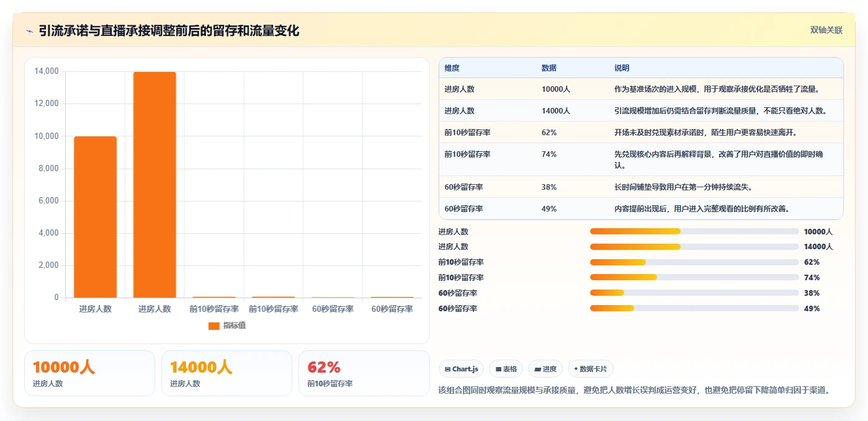This screenshot has width=868, height=421.
Task: Click the chart bar reaching 14,000
Action: 154,185
